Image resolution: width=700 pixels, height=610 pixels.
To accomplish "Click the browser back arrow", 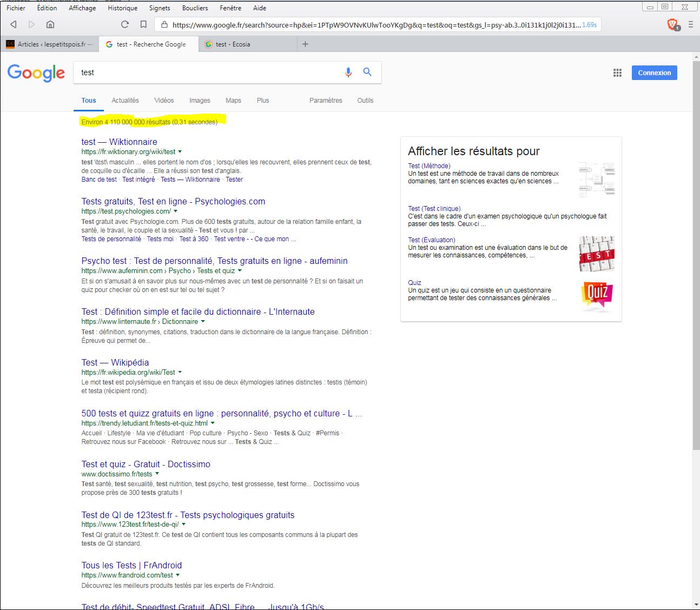I will tap(14, 24).
